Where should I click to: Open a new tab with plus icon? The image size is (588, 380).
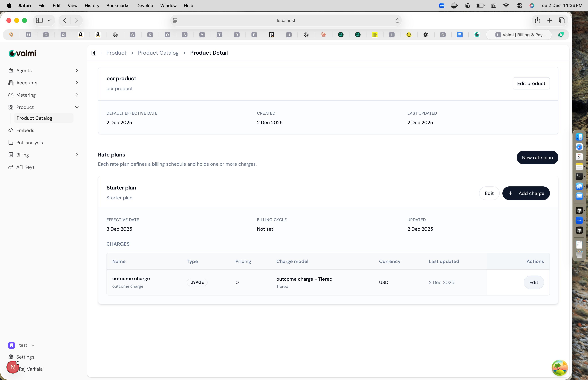click(550, 20)
